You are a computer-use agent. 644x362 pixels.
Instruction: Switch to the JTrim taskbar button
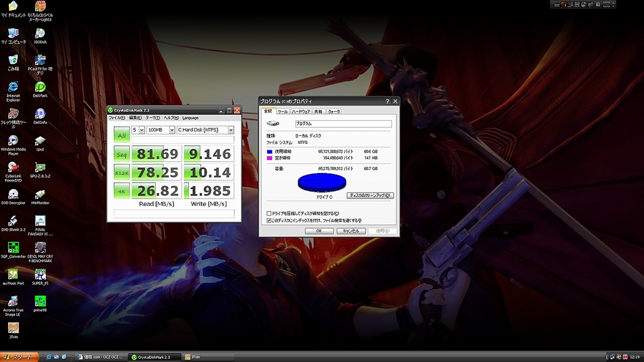coord(208,357)
